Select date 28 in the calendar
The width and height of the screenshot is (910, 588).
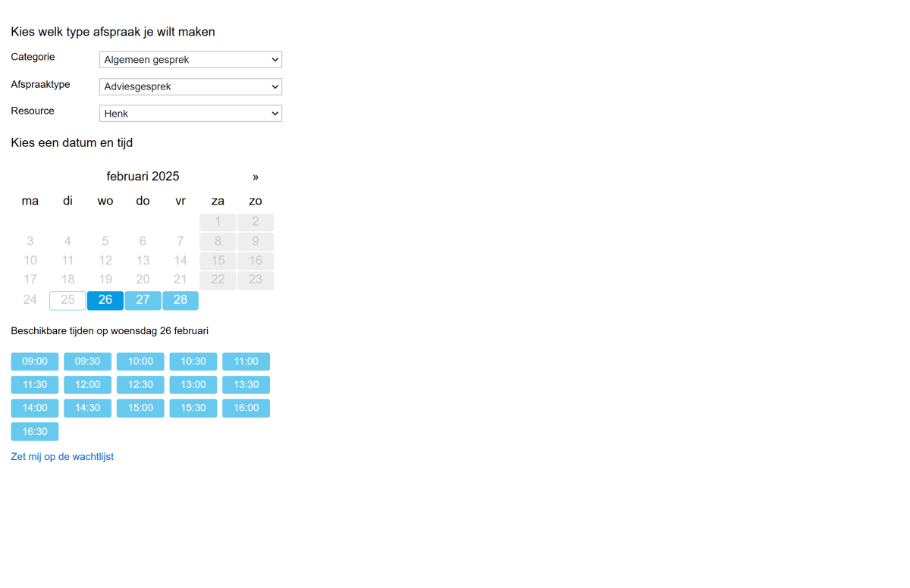180,300
